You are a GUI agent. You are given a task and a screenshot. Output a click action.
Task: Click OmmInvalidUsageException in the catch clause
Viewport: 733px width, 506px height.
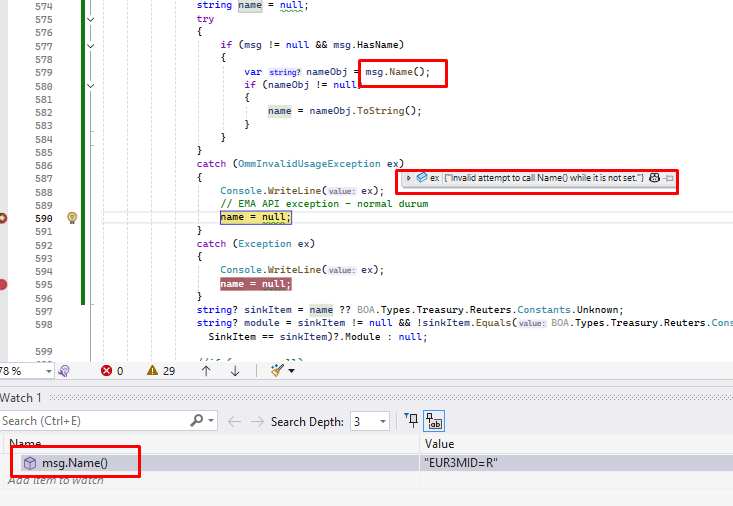[309, 164]
